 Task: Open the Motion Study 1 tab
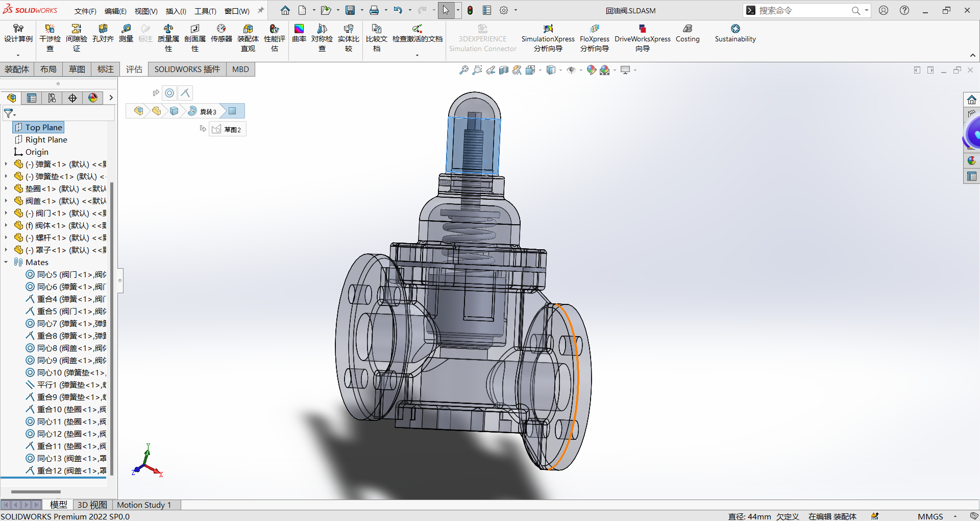pos(144,505)
